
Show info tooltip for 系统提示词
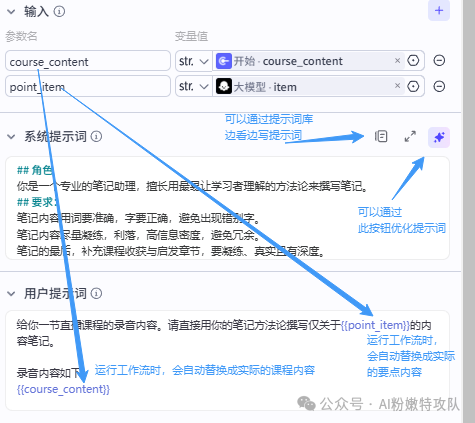(96, 137)
